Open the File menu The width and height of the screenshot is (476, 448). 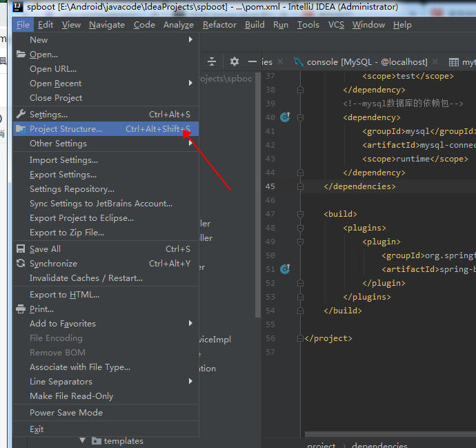click(23, 25)
